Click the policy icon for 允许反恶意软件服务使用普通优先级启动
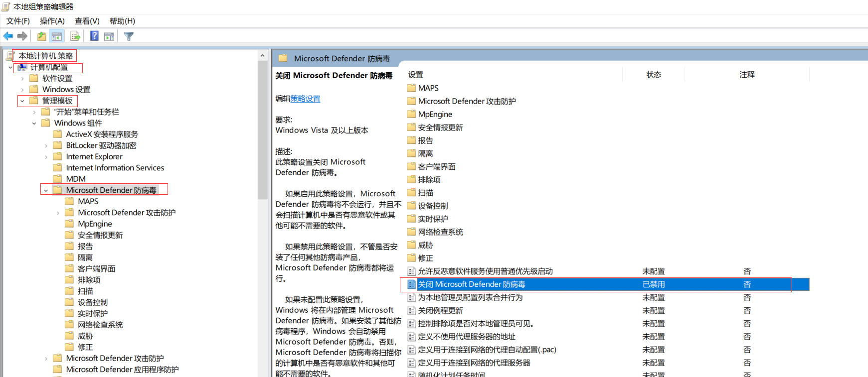This screenshot has width=868, height=377. [412, 271]
